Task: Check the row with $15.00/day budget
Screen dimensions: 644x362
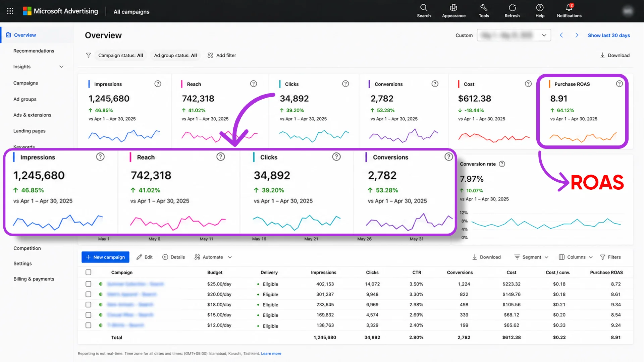Action: 88,315
